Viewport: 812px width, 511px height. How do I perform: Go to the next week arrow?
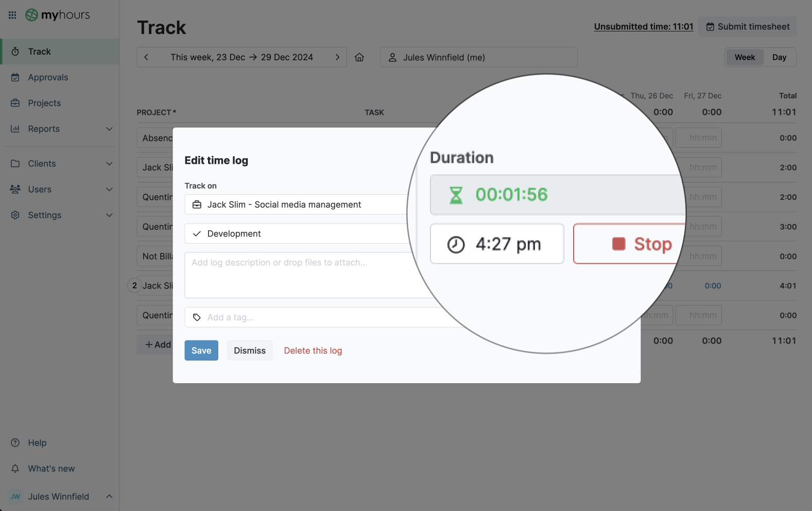(x=337, y=57)
